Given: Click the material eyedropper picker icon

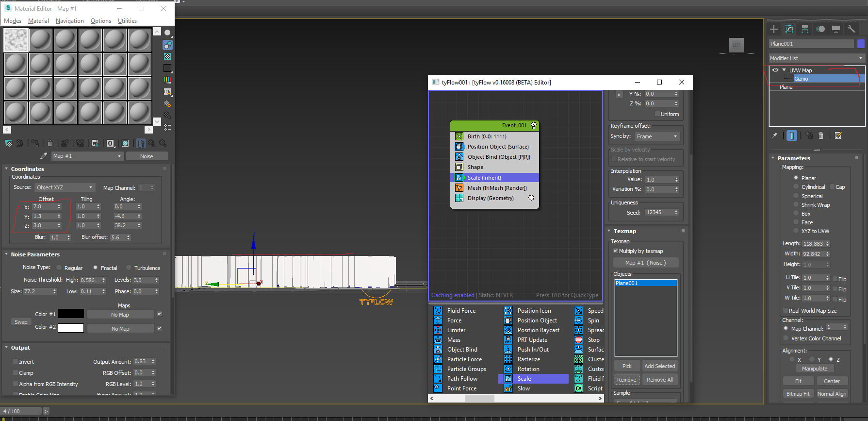Looking at the screenshot, I should (44, 156).
